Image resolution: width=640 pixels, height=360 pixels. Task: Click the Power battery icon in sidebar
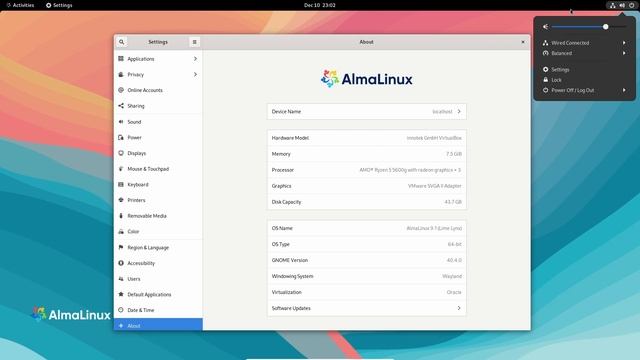(x=121, y=137)
